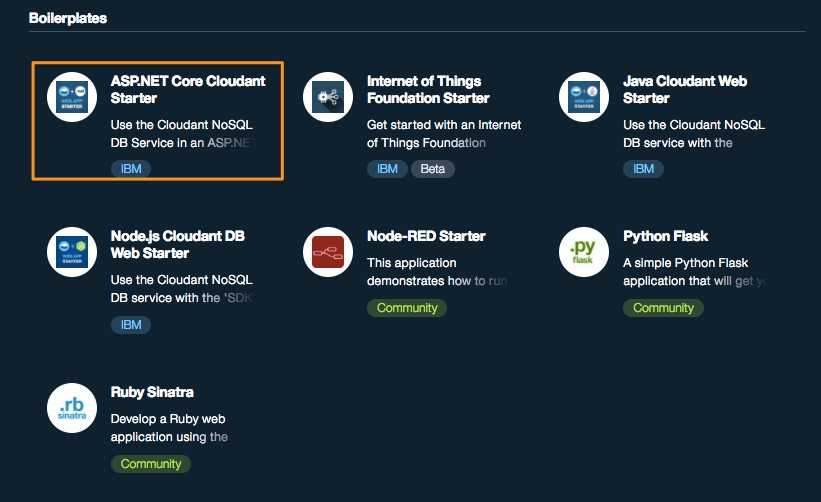821x502 pixels.
Task: Click IBM tag under Node.js Cloudant DB Starter
Action: [131, 325]
